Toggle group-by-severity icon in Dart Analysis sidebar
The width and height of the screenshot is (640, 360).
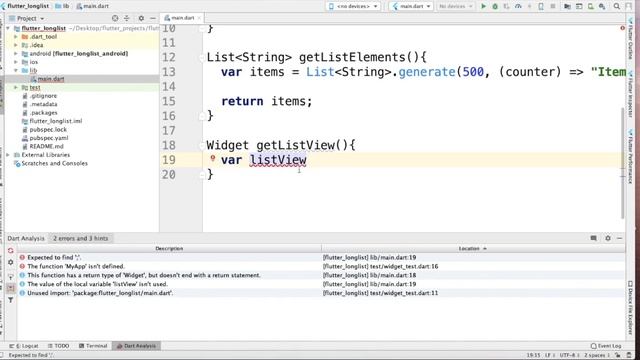[11, 288]
